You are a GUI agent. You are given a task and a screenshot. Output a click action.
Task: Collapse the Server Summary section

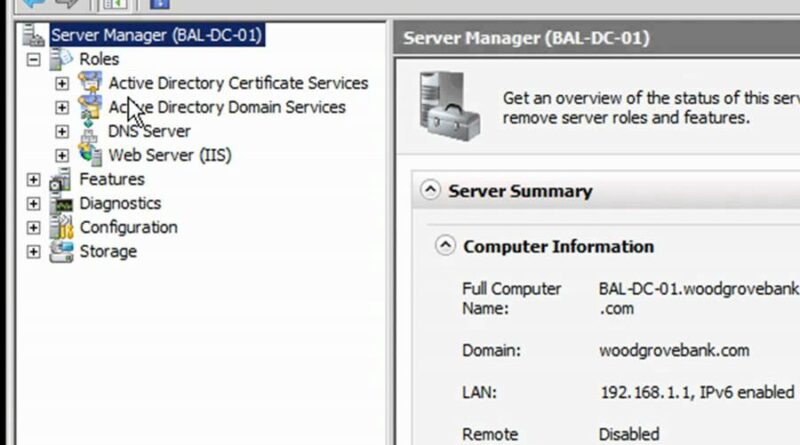coord(430,190)
